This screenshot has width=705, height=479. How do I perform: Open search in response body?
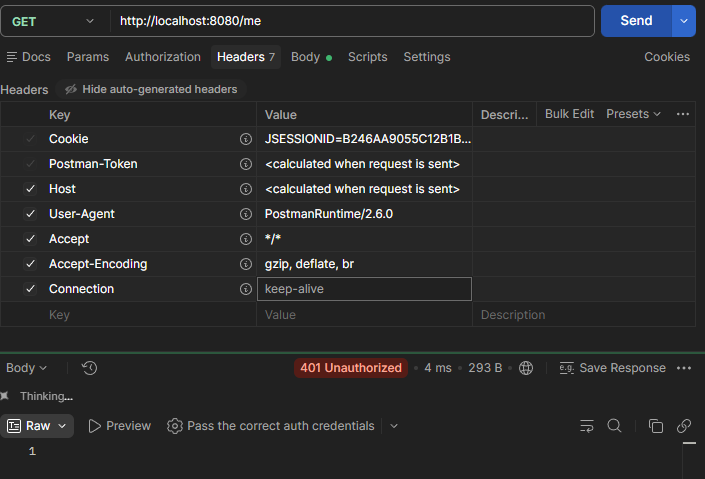point(614,425)
